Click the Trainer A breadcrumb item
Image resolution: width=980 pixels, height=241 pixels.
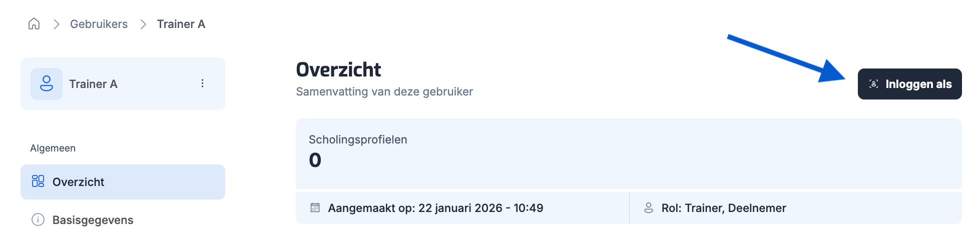(x=181, y=24)
